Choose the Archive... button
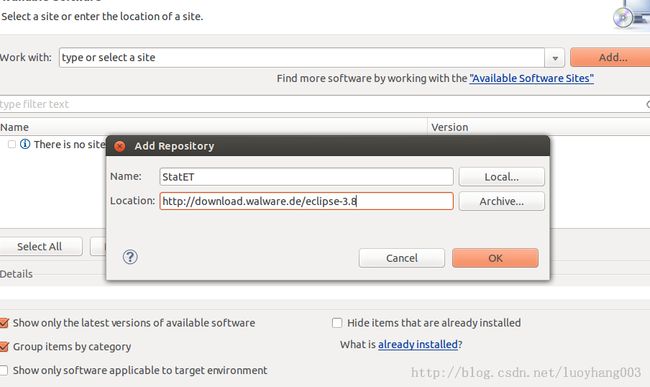 click(x=502, y=201)
